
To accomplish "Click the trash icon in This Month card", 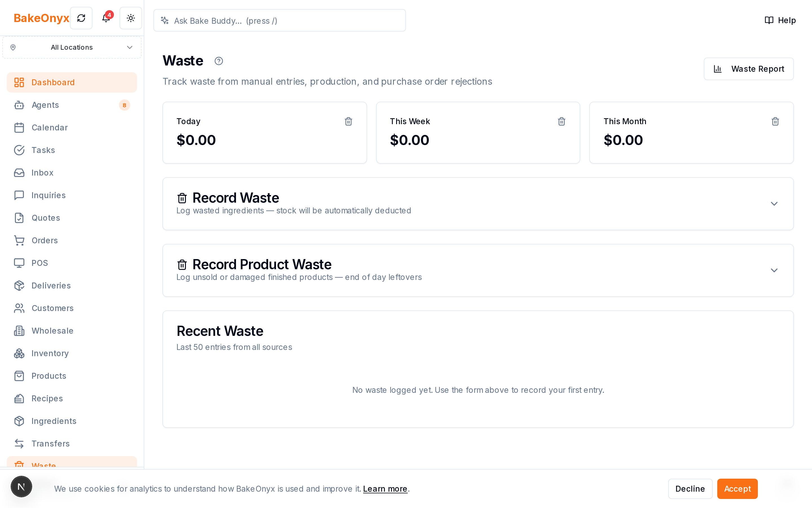I will coord(775,121).
